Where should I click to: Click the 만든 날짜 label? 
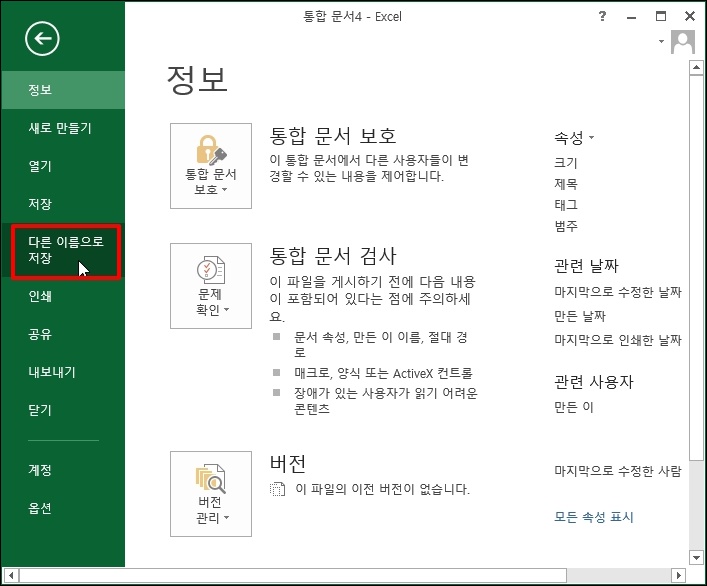pos(579,316)
